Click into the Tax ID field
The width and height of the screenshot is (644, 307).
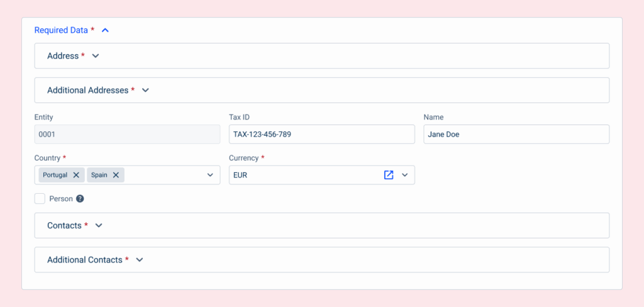(x=321, y=134)
